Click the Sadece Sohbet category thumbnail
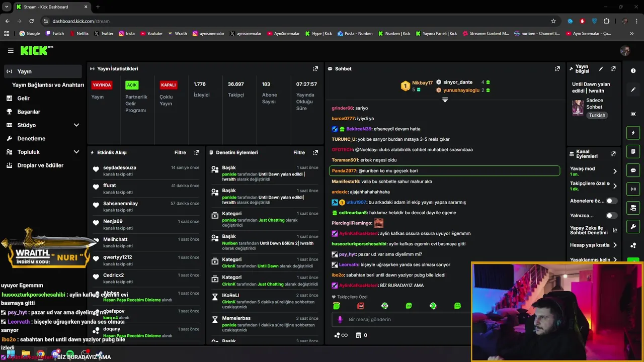Viewport: 644px width, 362px height. [578, 108]
